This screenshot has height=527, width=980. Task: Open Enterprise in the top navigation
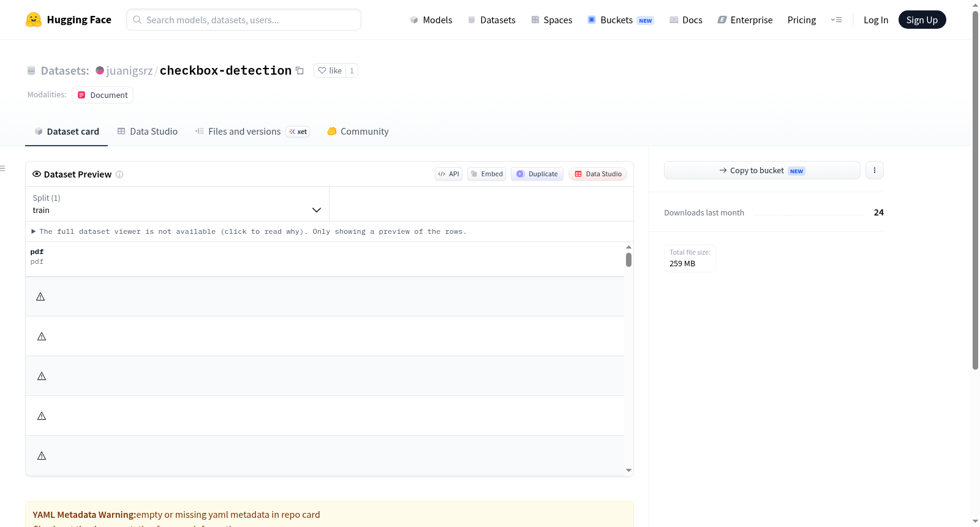tap(745, 20)
